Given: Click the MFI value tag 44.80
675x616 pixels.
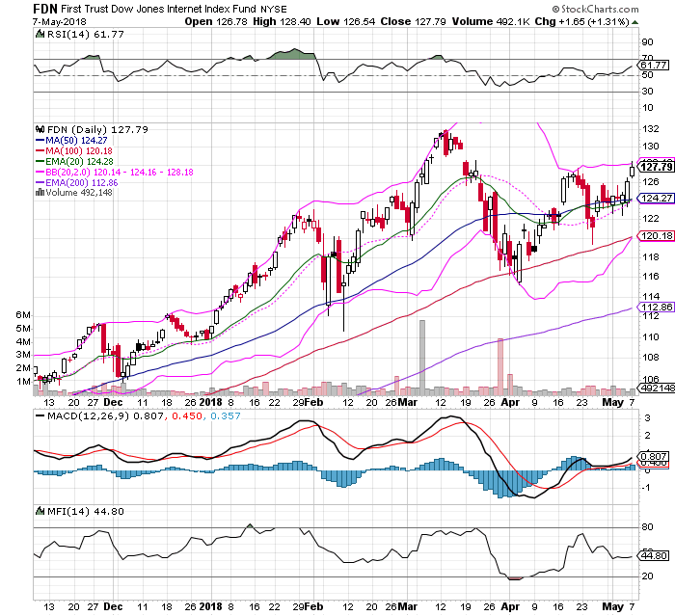Looking at the screenshot, I should pos(654,555).
